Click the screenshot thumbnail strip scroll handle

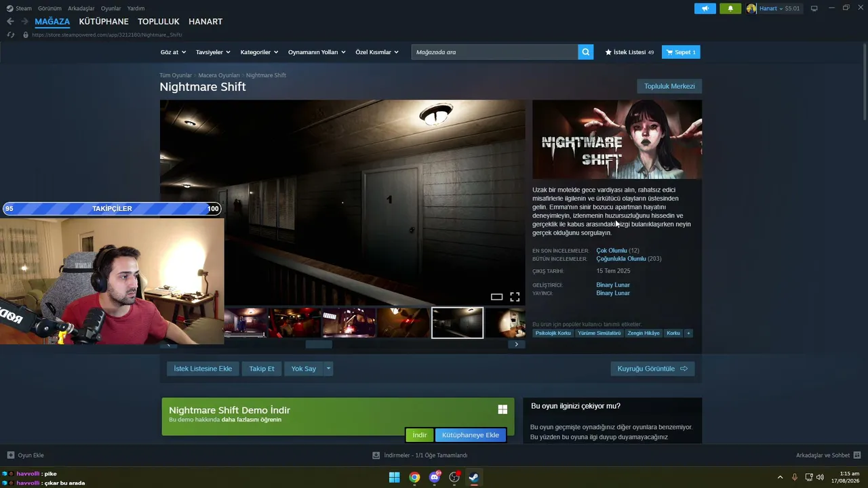click(319, 344)
